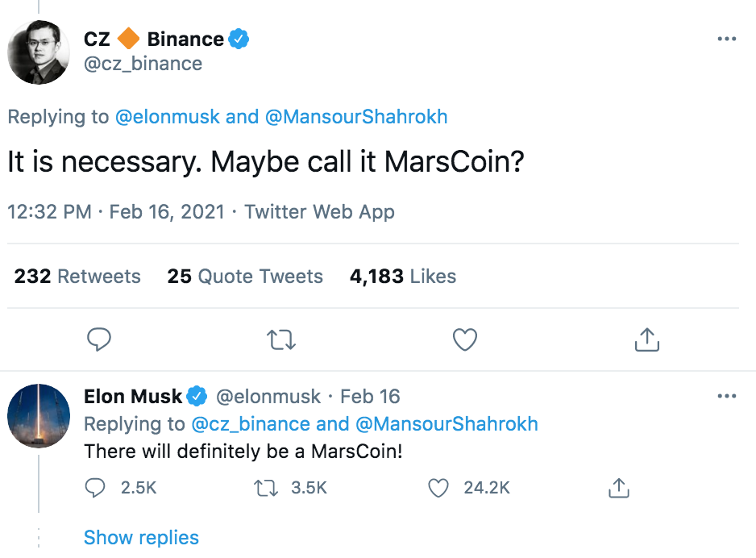Screen dimensions: 756x558
Task: Retweet CZ's tweet
Action: (x=281, y=339)
